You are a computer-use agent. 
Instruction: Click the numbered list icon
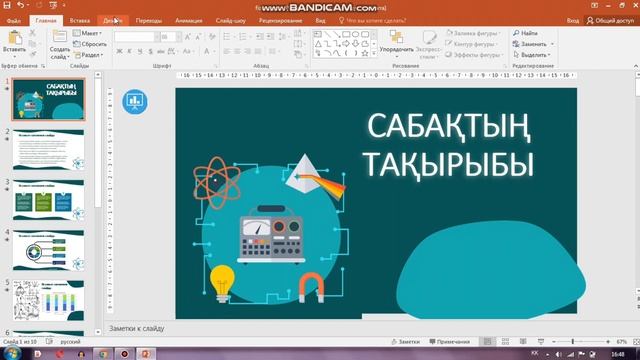pos(243,37)
